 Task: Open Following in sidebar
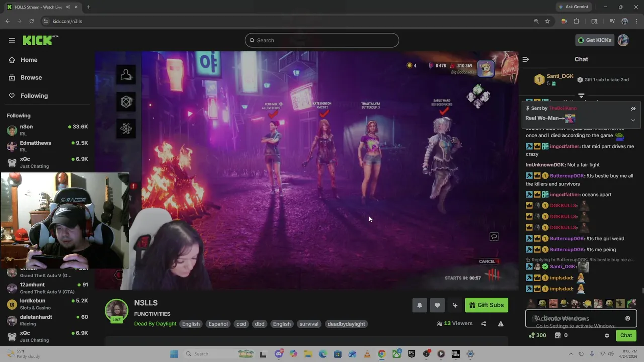click(x=34, y=96)
